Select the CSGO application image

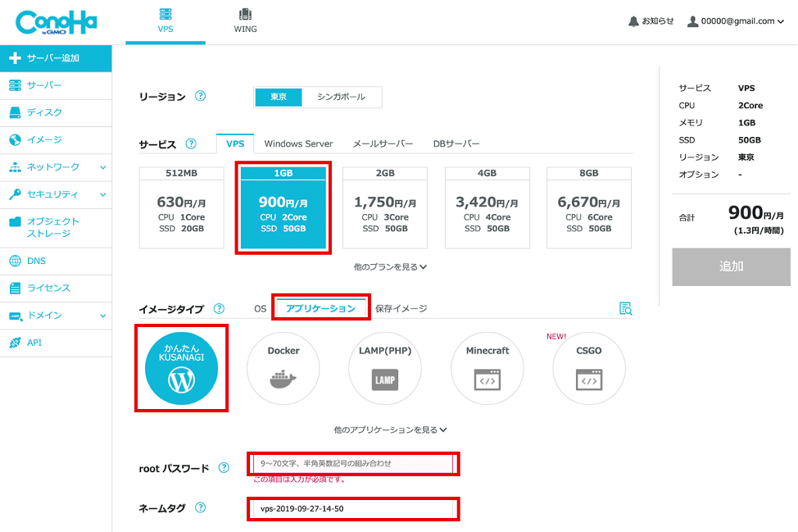(x=589, y=368)
